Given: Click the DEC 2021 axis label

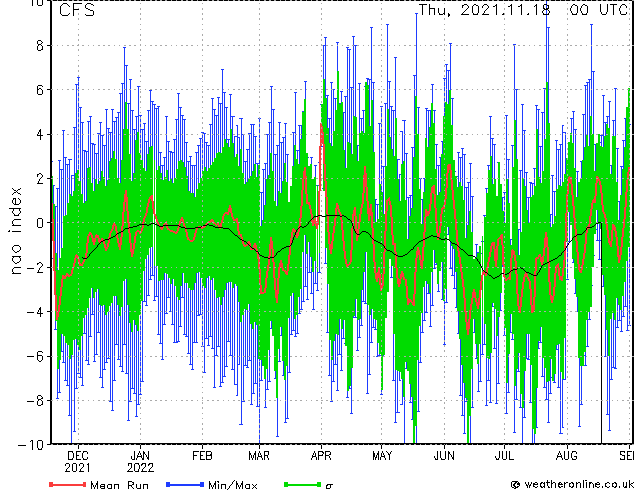Looking at the screenshot, I should (78, 462).
